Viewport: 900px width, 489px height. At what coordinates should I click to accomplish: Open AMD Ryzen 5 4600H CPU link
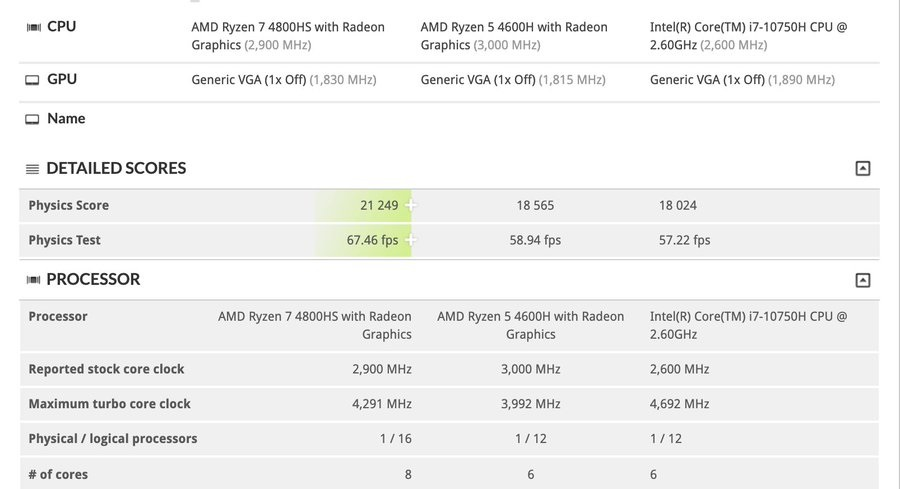(x=514, y=35)
